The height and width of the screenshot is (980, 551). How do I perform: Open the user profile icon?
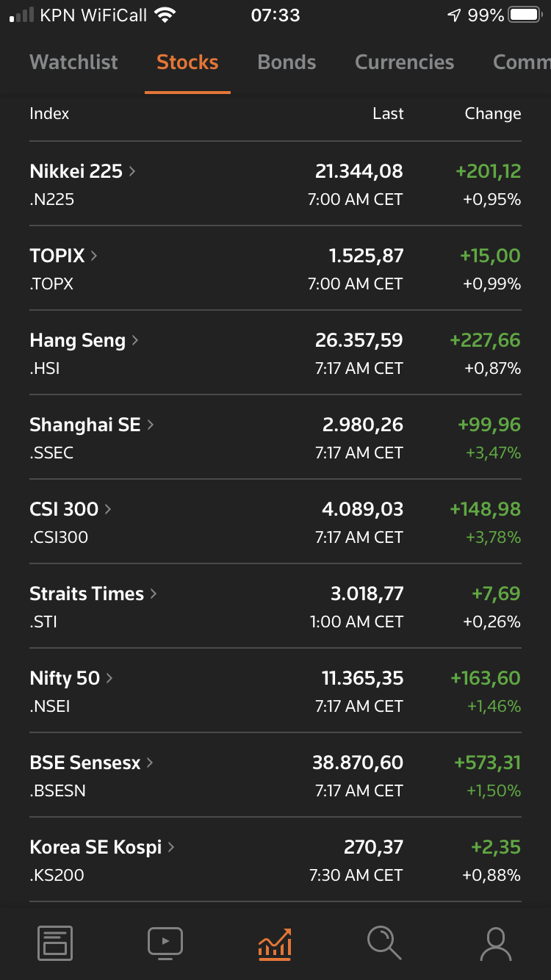[495, 943]
